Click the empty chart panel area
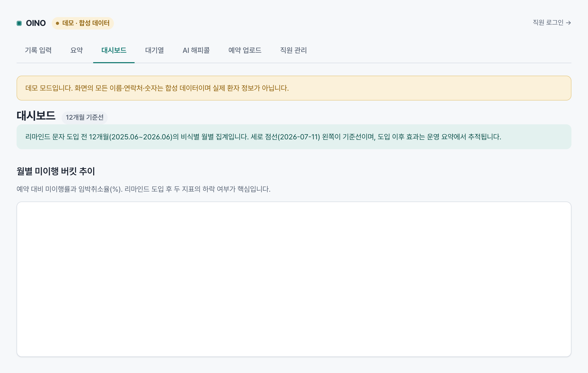588x373 pixels. 294,279
